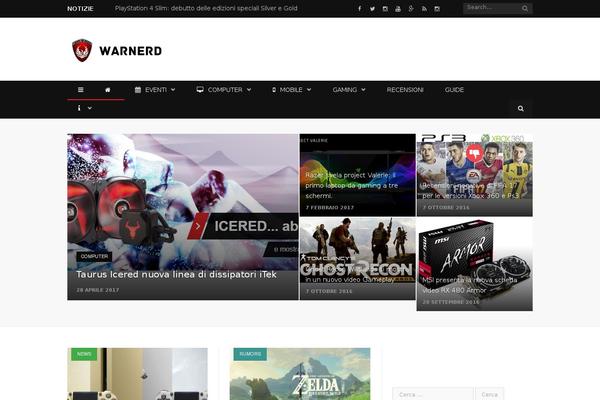The image size is (600, 400).
Task: Expand the MOBILE dropdown arrow
Action: (x=309, y=90)
